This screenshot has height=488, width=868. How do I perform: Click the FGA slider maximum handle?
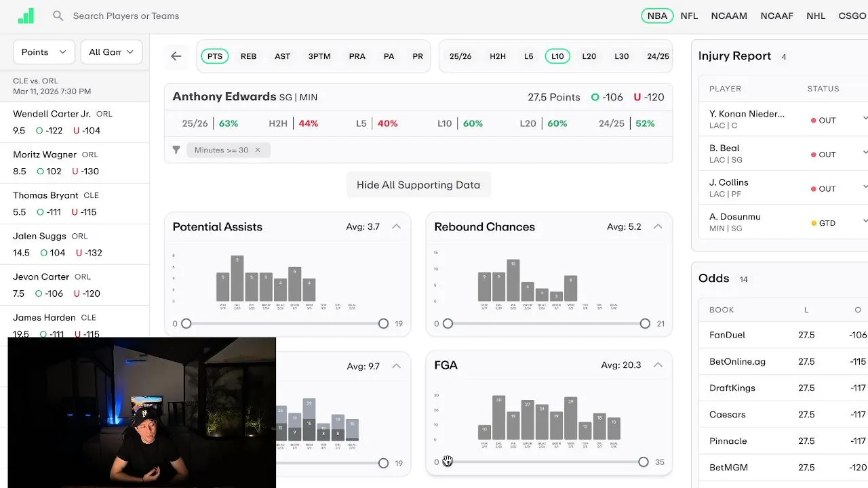pyautogui.click(x=643, y=462)
